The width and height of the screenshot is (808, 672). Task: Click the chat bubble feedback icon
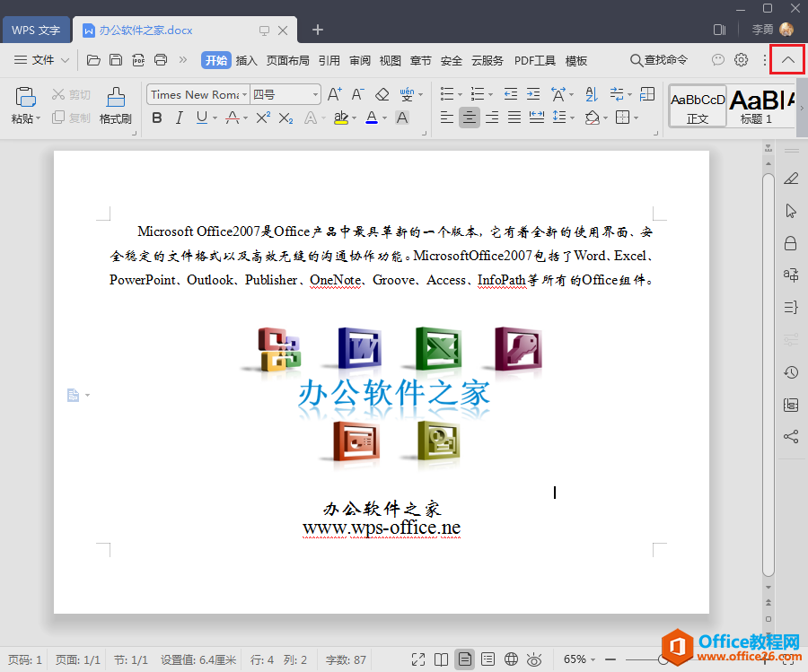point(718,60)
